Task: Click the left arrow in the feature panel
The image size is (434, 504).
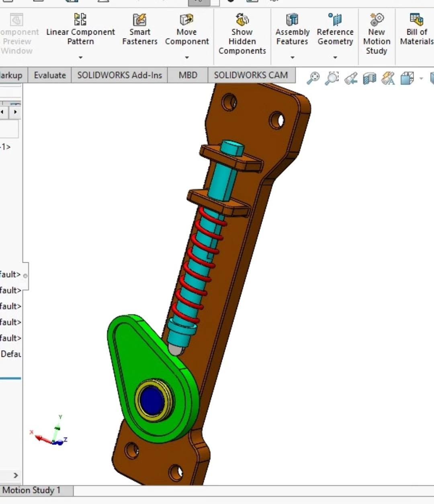Action: coord(3,112)
